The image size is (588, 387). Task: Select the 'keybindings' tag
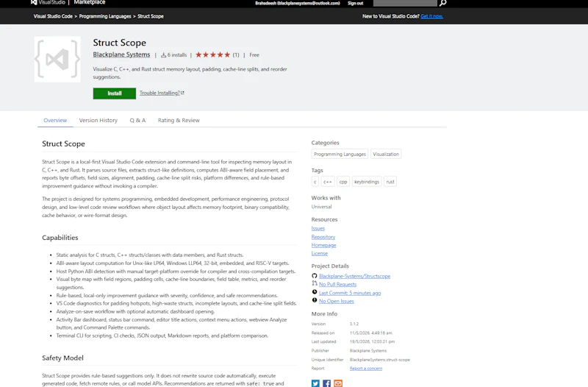(367, 182)
